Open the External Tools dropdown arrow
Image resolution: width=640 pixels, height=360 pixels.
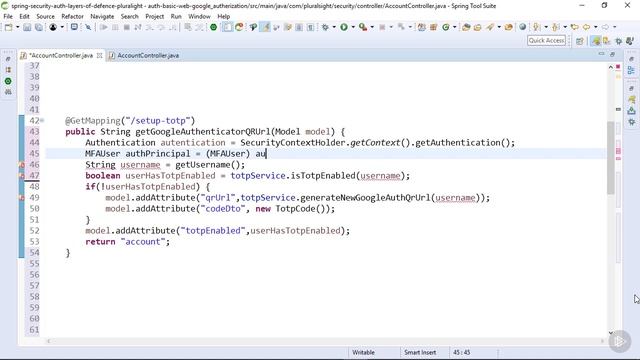(372, 27)
